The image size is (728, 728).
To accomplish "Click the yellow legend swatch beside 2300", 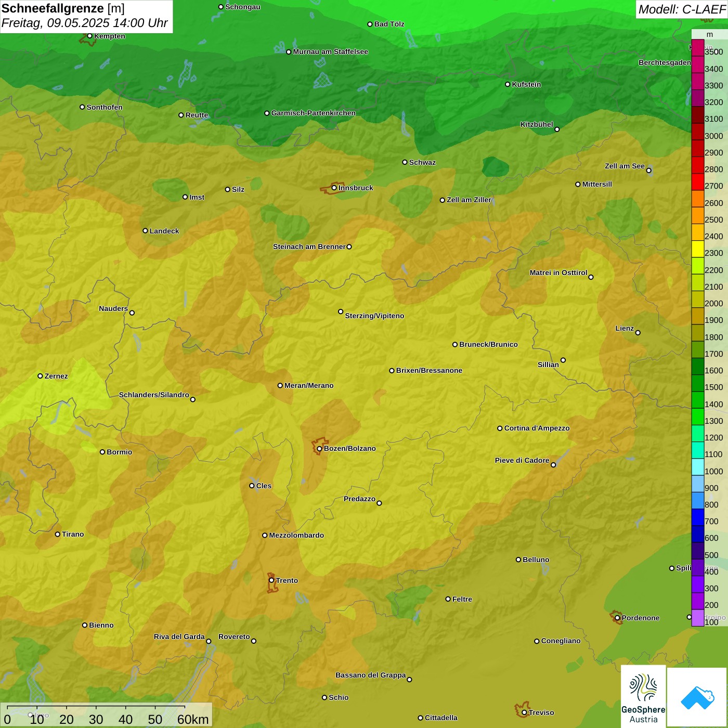I will [x=698, y=249].
